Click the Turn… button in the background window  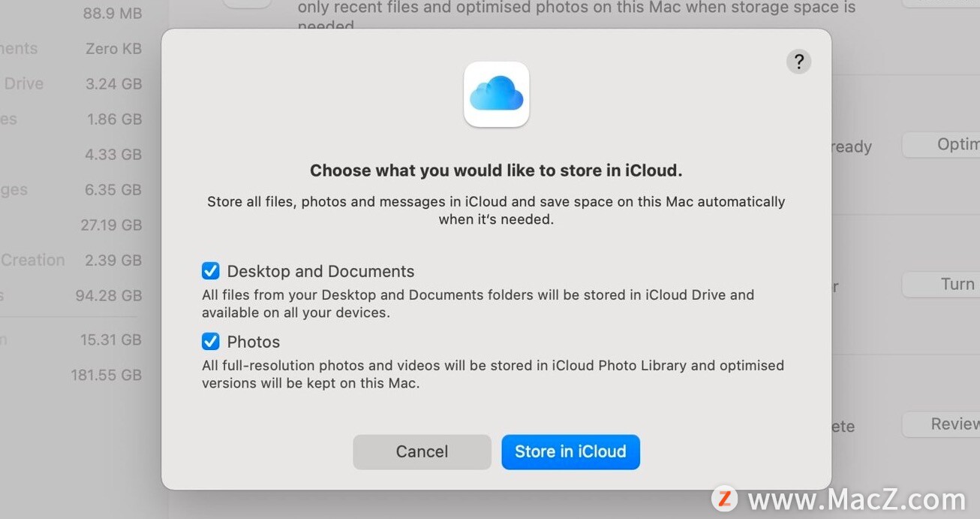point(941,285)
